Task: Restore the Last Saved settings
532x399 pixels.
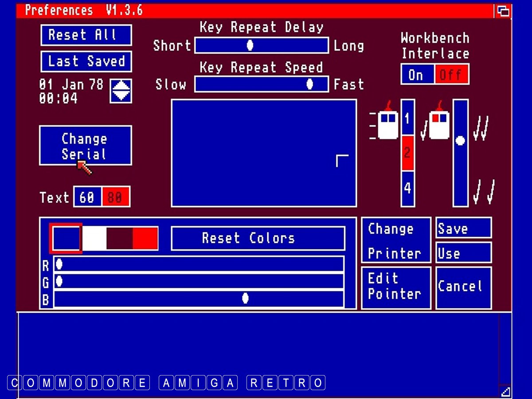Action: pyautogui.click(x=86, y=61)
